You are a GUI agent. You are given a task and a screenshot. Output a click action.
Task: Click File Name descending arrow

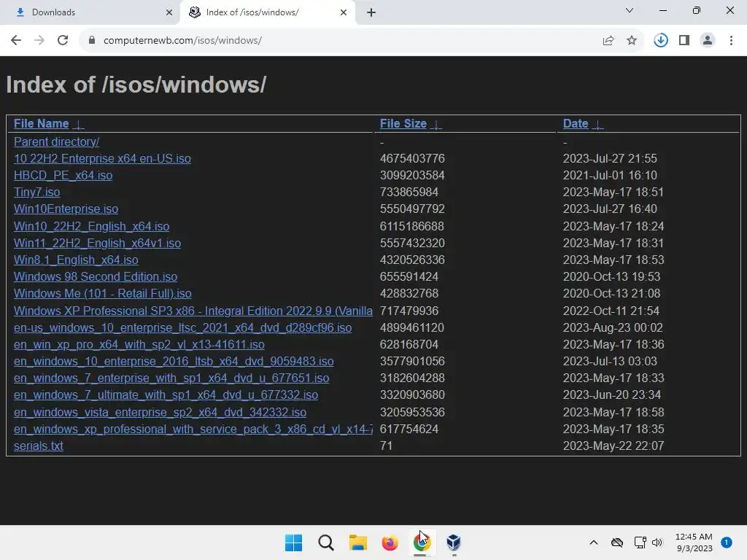click(79, 125)
